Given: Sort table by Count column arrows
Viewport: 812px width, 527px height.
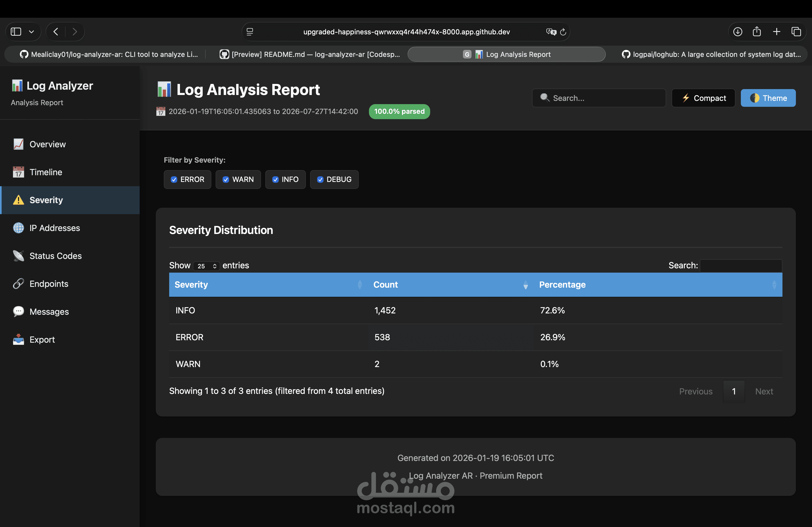Looking at the screenshot, I should [x=525, y=285].
